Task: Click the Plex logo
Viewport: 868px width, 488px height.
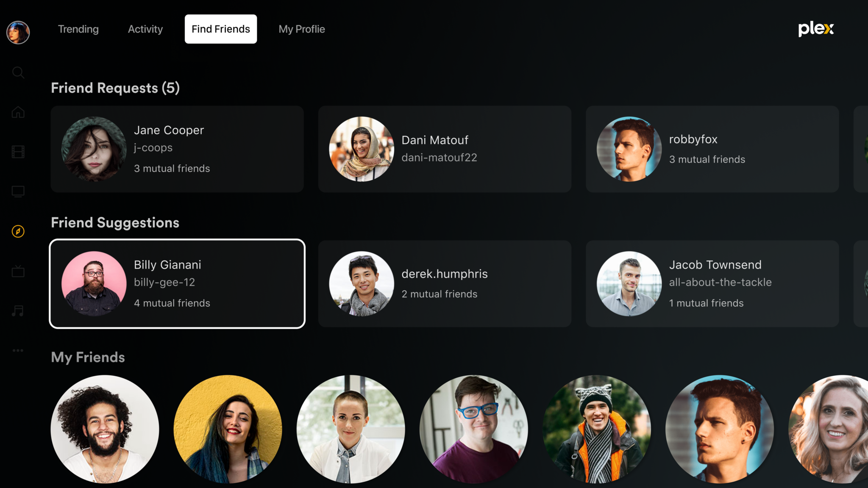Action: 815,29
